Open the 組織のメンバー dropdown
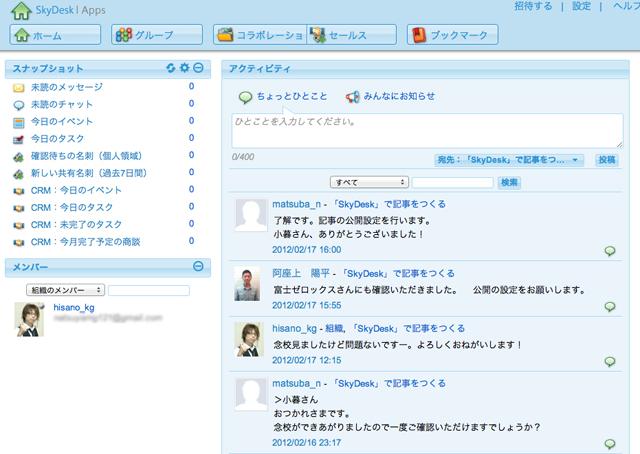This screenshot has height=454, width=640. (65, 290)
